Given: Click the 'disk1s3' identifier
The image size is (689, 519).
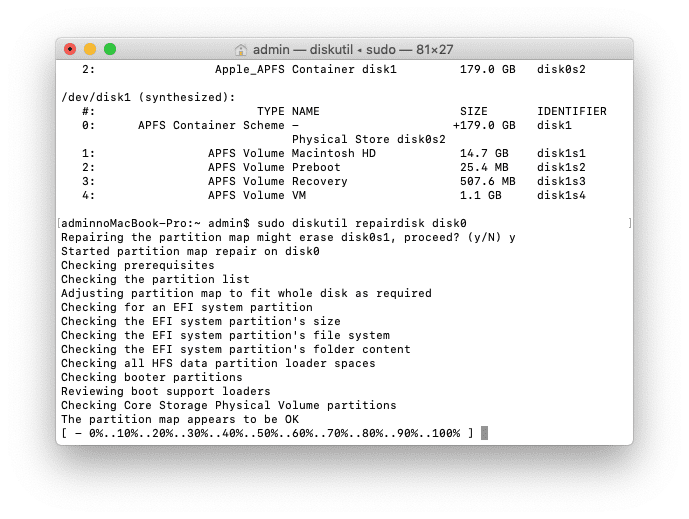Looking at the screenshot, I should click(x=561, y=181).
